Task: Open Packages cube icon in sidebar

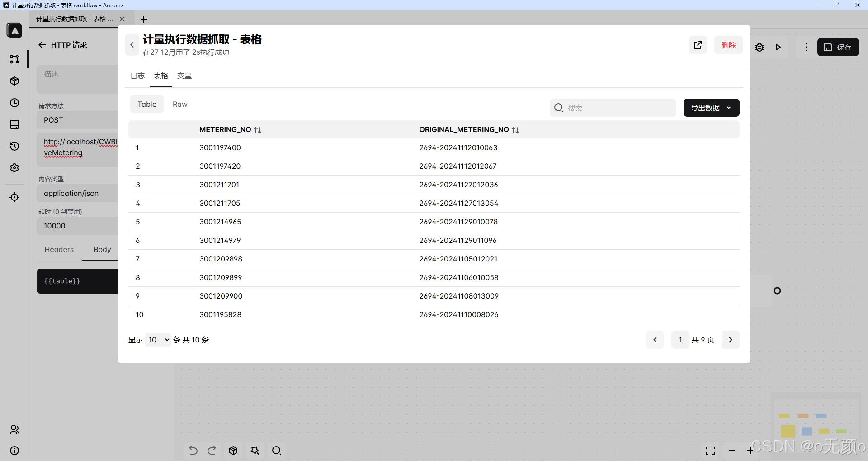Action: pyautogui.click(x=14, y=81)
